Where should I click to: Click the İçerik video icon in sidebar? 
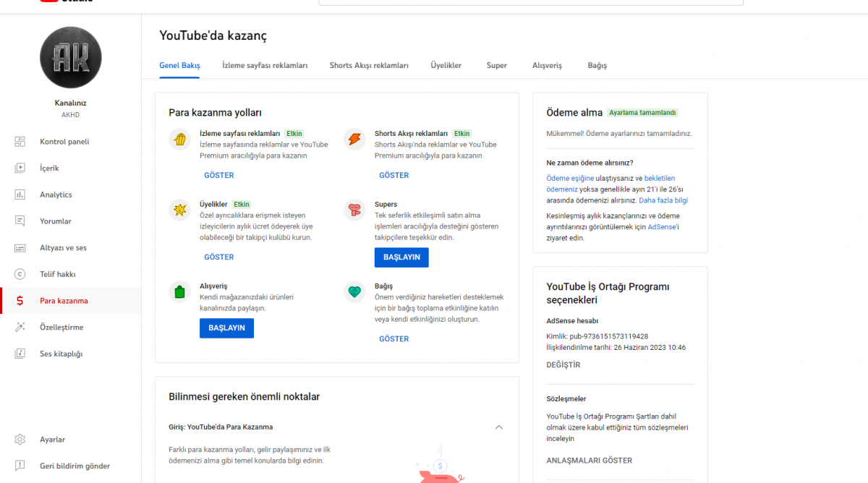click(x=20, y=168)
